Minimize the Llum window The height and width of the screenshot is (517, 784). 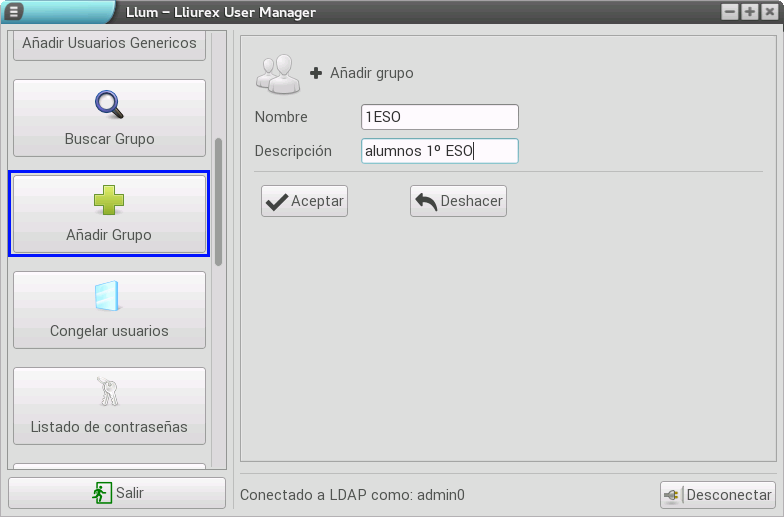731,12
